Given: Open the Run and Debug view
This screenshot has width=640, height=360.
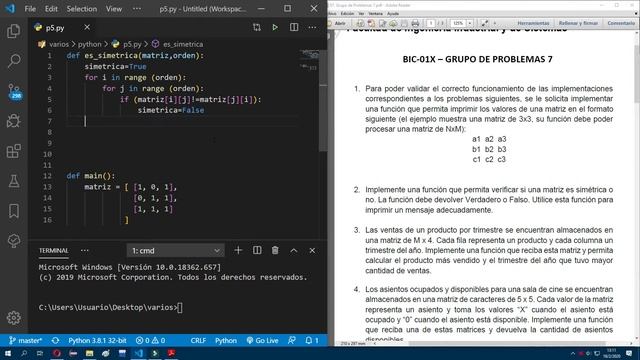Looking at the screenshot, I should pos(13,121).
